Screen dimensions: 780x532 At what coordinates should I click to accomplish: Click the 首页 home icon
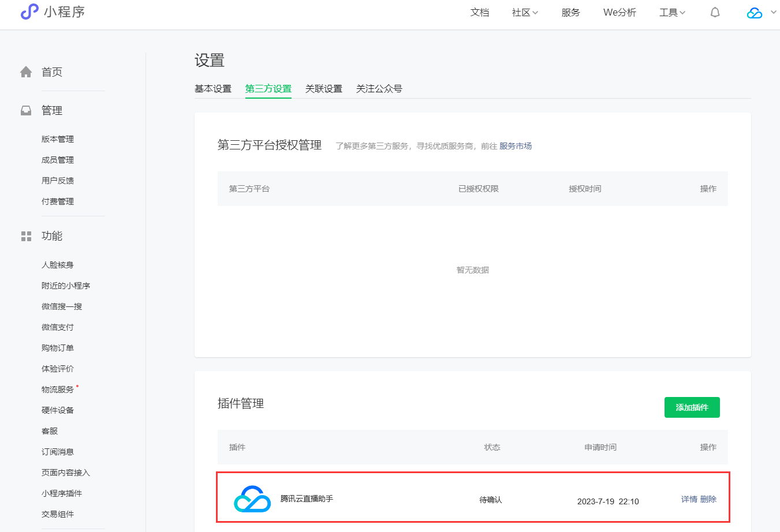(26, 72)
